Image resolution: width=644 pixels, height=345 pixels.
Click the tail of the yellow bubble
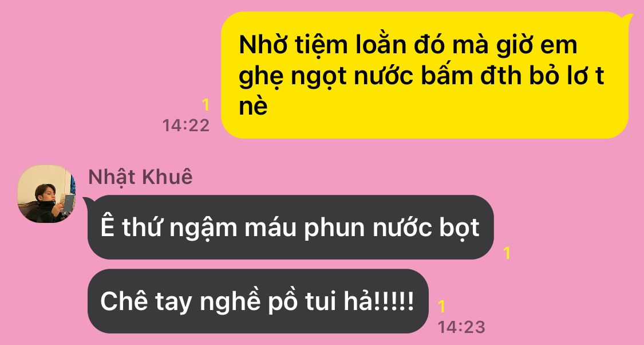(x=627, y=17)
